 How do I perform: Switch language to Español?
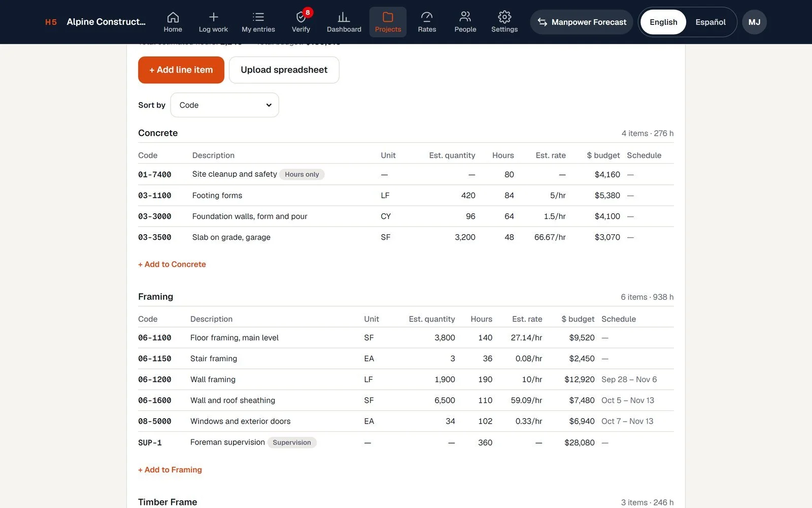tap(710, 22)
